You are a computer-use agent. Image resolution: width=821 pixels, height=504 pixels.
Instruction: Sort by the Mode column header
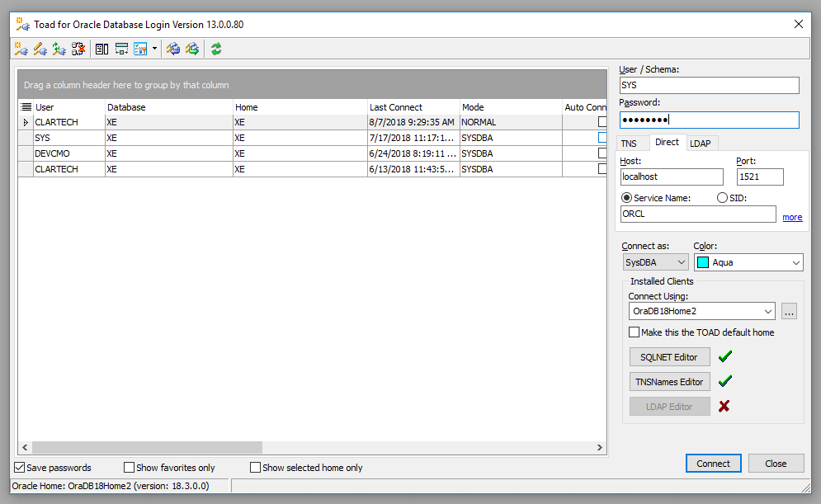click(511, 107)
